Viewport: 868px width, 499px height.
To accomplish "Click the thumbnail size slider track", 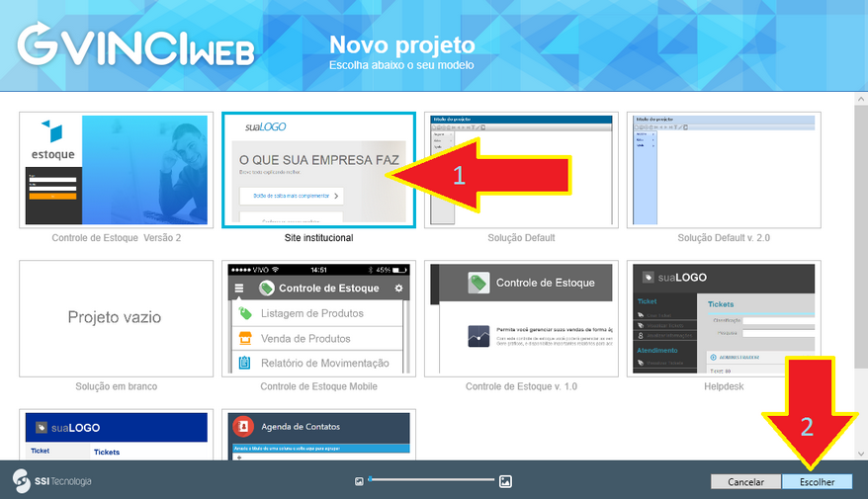I will point(431,479).
